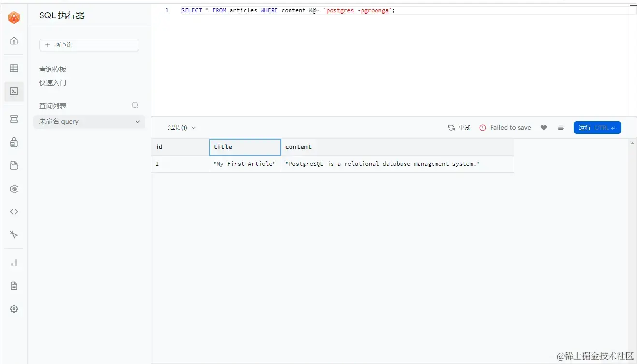Image resolution: width=637 pixels, height=364 pixels.
Task: Select the title column header cell
Action: [245, 146]
